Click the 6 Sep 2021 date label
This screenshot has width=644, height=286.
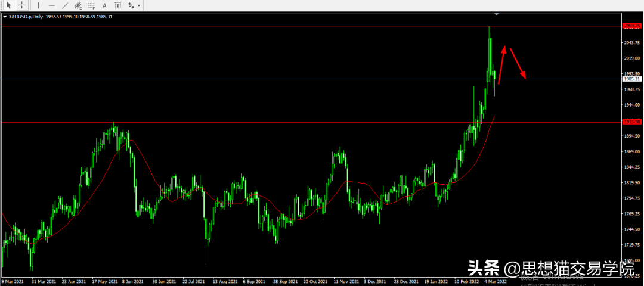click(254, 282)
